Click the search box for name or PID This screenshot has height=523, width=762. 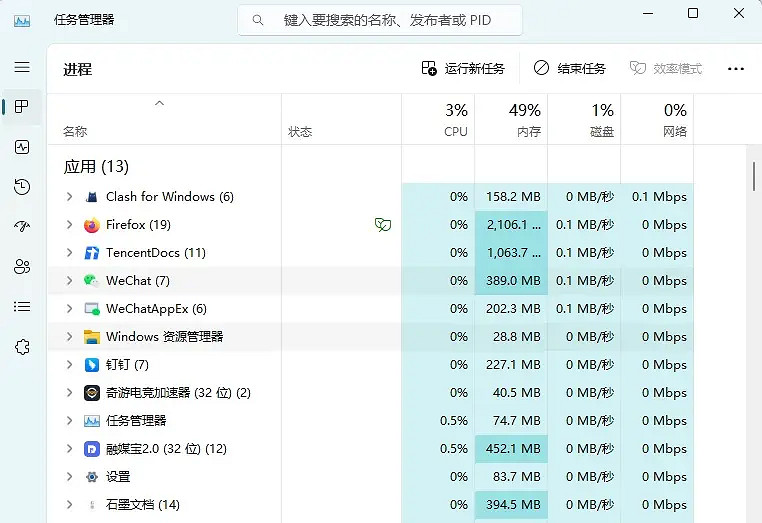pos(380,20)
